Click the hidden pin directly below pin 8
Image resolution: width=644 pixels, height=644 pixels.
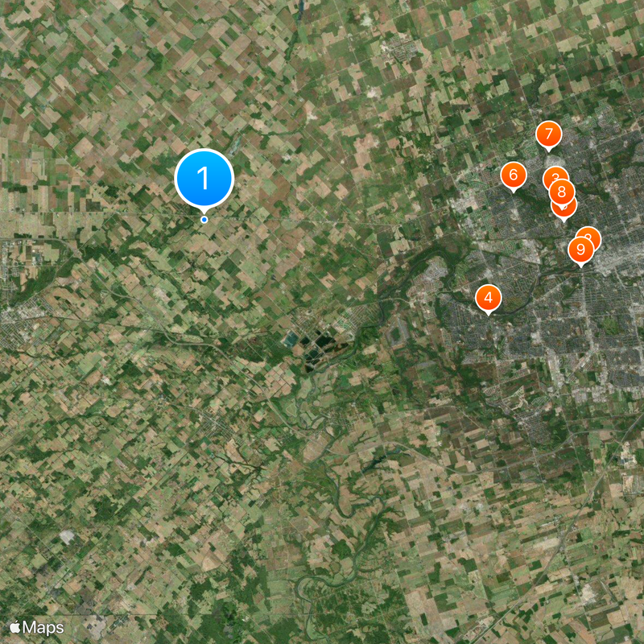click(x=565, y=210)
